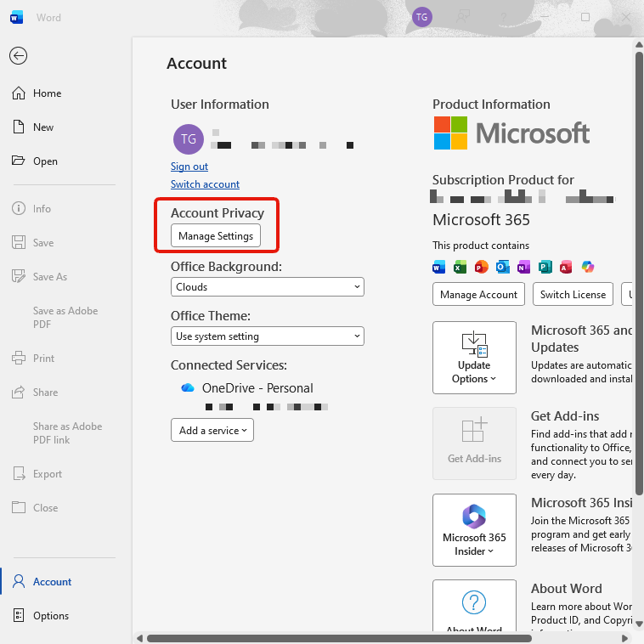Screen dimensions: 644x644
Task: Go to Info in sidebar
Action: click(31, 209)
